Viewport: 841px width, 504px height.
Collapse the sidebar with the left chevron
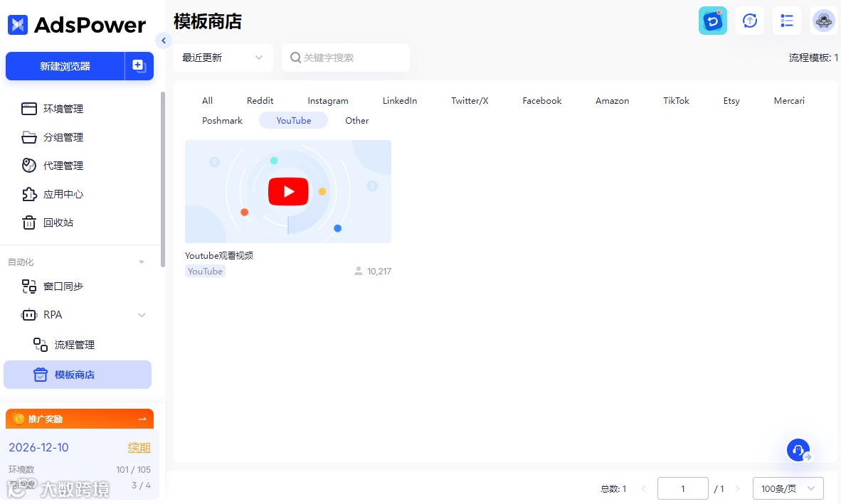coord(164,41)
